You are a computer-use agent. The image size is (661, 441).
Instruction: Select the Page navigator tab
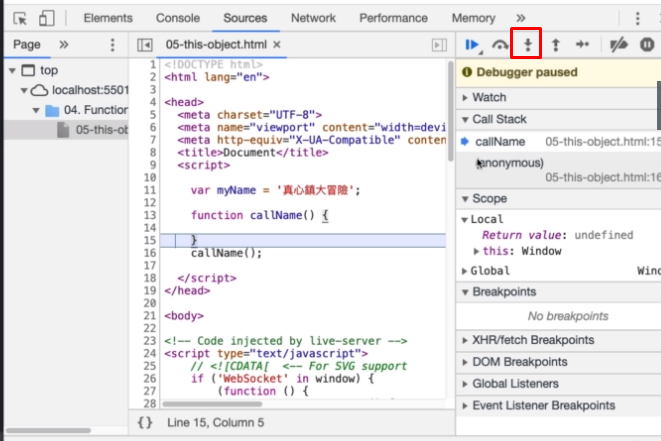coord(27,44)
